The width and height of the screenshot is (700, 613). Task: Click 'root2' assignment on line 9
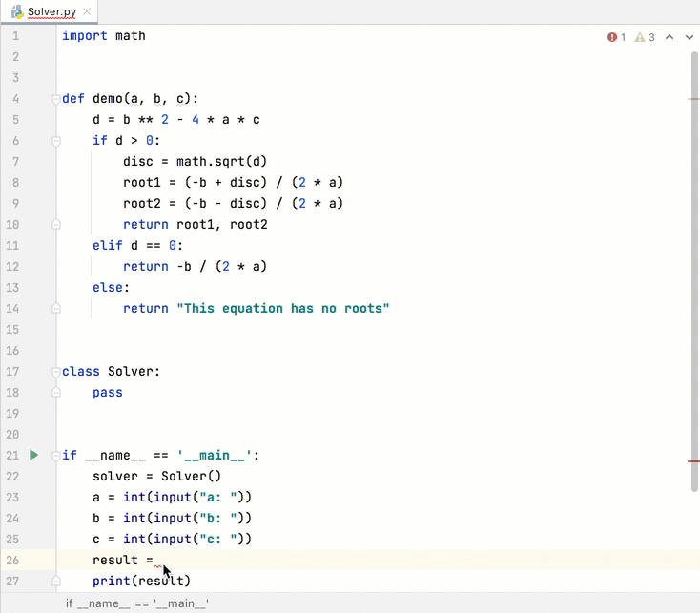coord(141,203)
